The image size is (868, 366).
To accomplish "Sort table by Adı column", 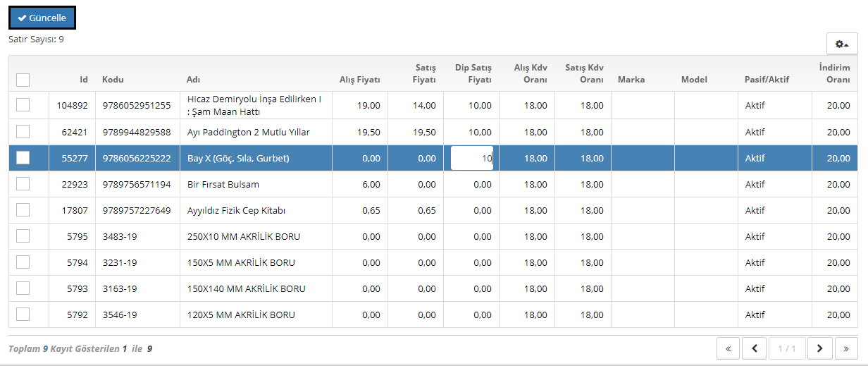I will click(x=194, y=80).
